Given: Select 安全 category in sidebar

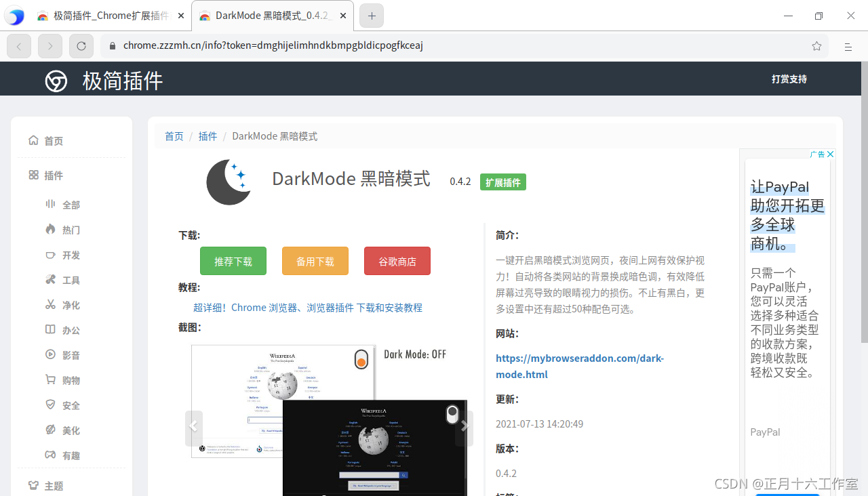Looking at the screenshot, I should click(71, 405).
